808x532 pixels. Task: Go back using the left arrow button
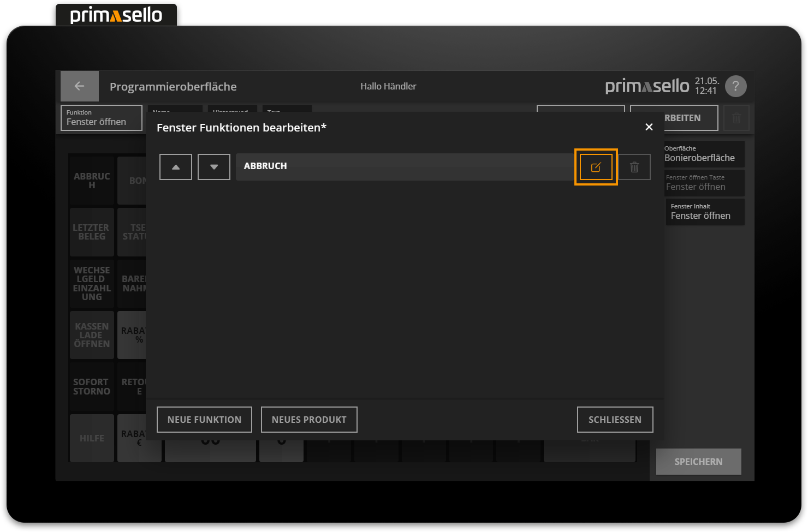80,86
